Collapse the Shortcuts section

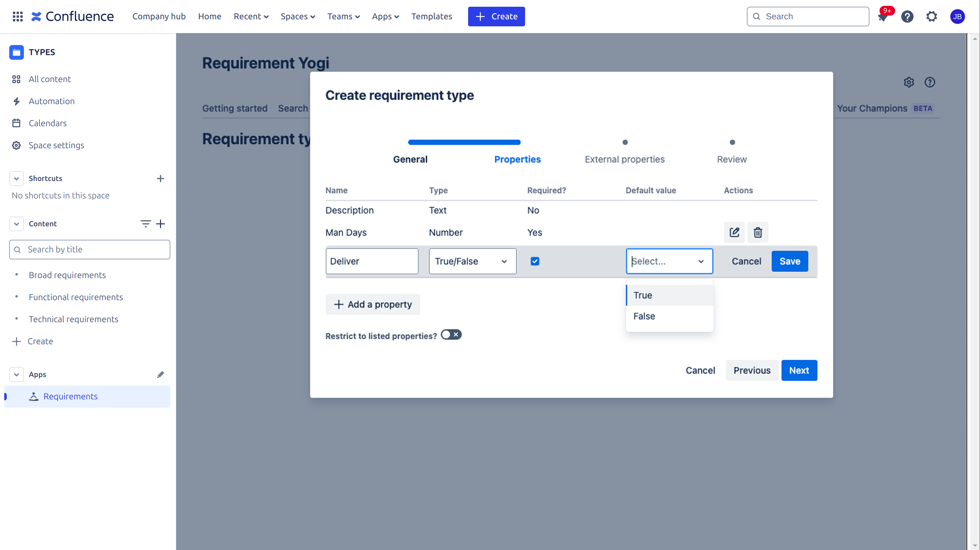tap(16, 179)
